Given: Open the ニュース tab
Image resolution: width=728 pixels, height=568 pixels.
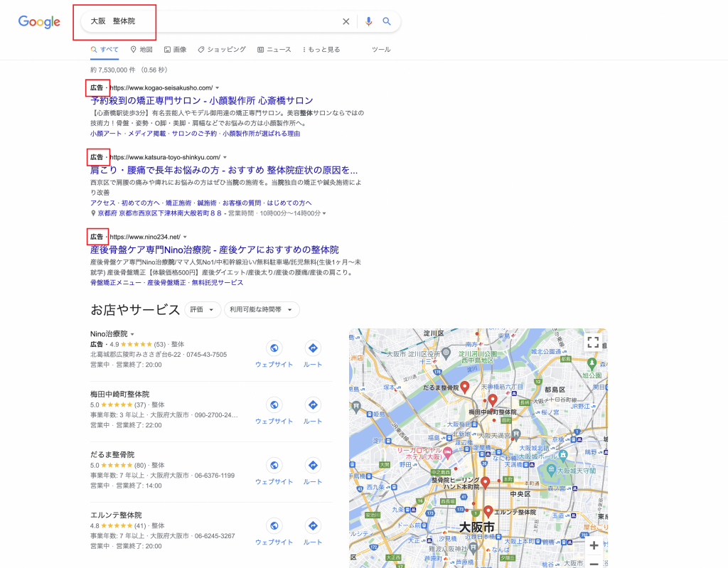Looking at the screenshot, I should click(x=274, y=49).
